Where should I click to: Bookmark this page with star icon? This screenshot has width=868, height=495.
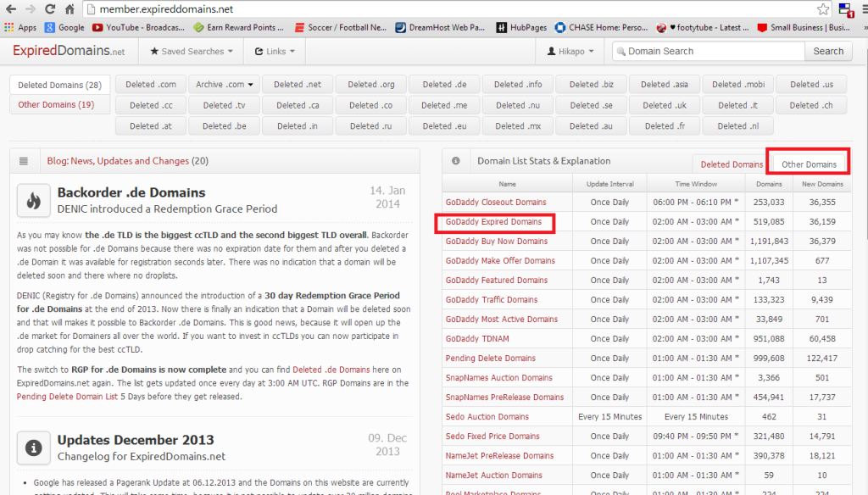[823, 8]
